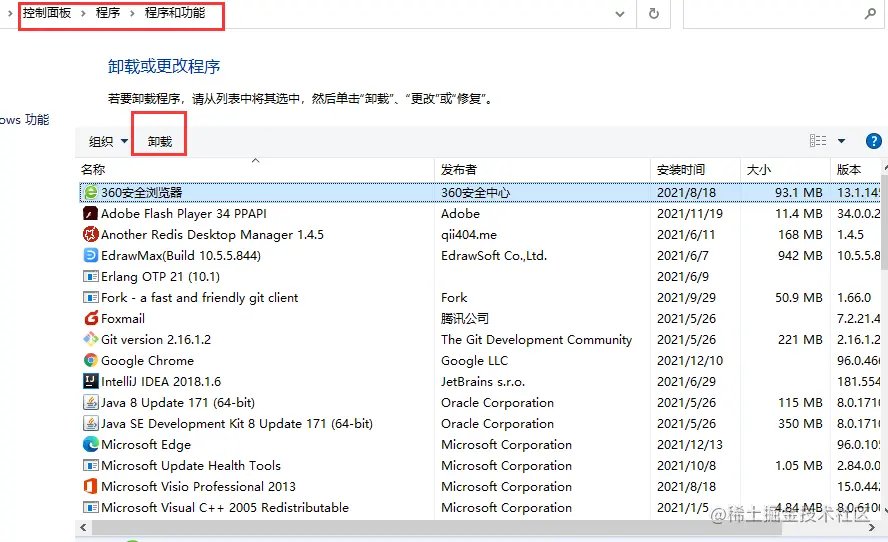Image resolution: width=888 pixels, height=542 pixels.
Task: Click size 942 MB cell
Action: click(800, 255)
